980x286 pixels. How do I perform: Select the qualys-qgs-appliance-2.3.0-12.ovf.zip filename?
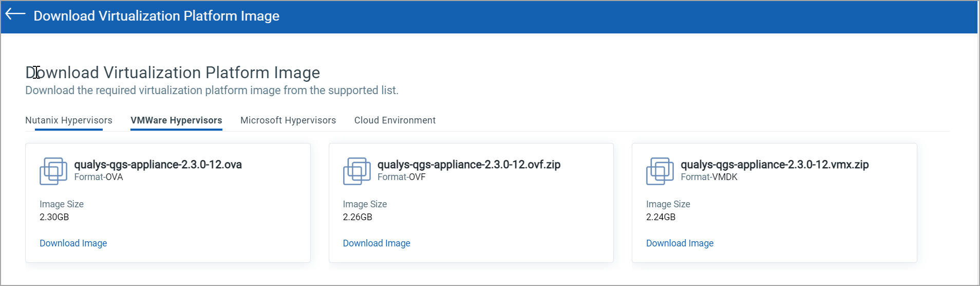pyautogui.click(x=469, y=165)
